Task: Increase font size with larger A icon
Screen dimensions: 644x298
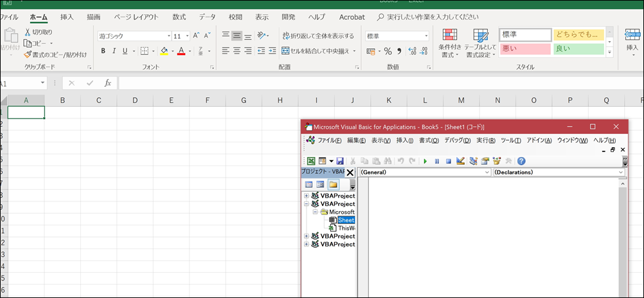Action: [x=196, y=36]
